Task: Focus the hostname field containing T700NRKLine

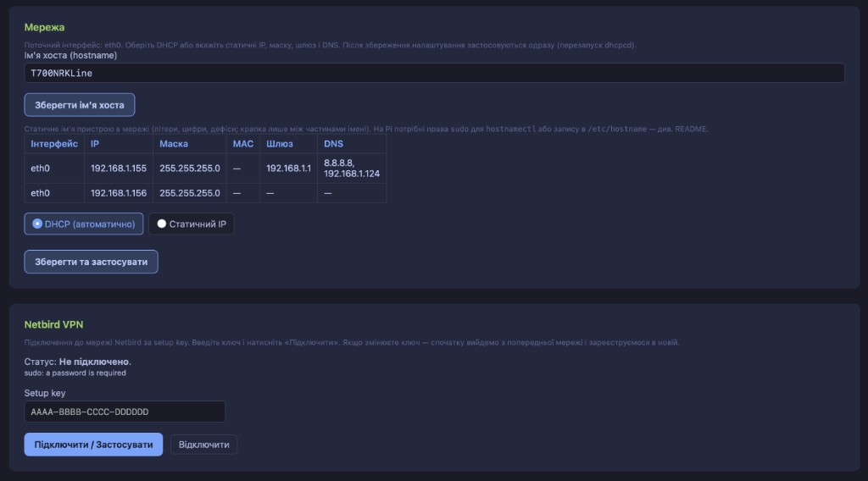Action: click(x=434, y=73)
